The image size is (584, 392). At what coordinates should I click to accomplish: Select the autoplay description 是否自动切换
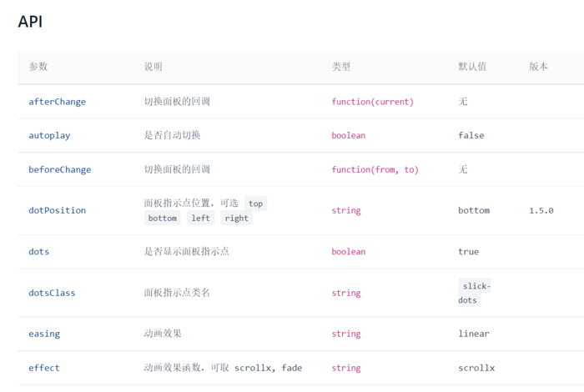point(173,135)
